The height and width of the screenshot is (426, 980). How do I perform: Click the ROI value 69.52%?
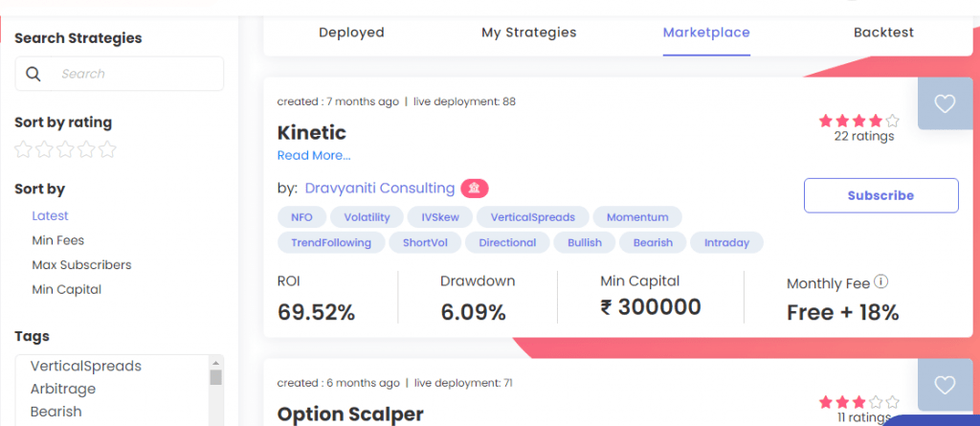[316, 311]
